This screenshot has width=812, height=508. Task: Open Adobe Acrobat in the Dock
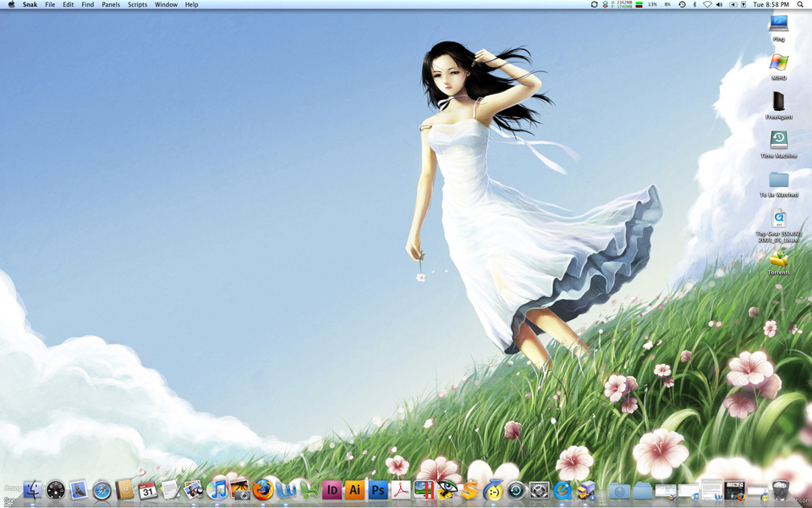tap(401, 490)
